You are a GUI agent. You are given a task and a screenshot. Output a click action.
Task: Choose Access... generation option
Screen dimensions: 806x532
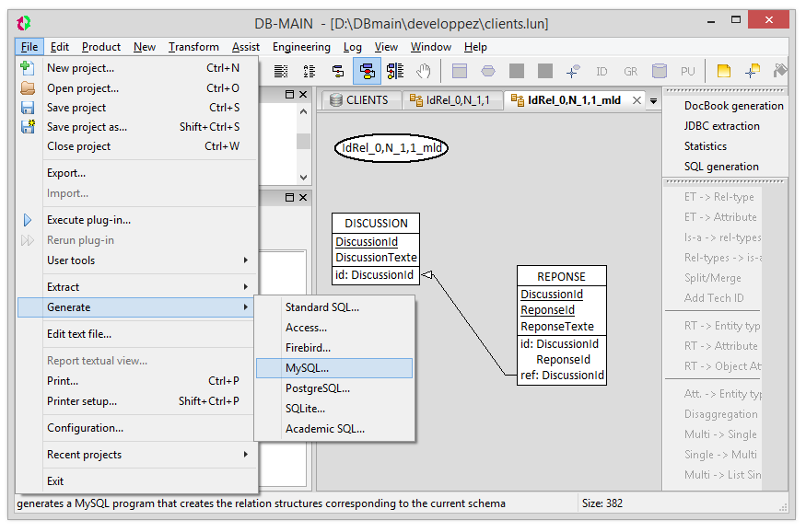click(x=334, y=328)
